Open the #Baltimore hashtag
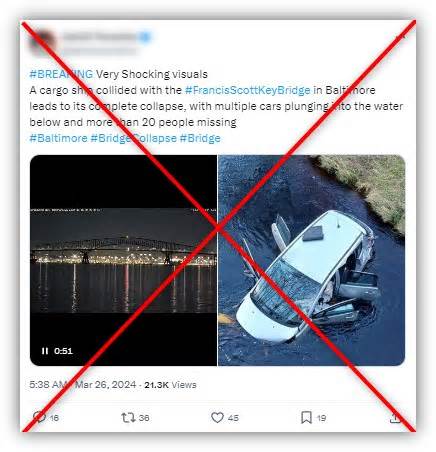The height and width of the screenshot is (452, 436). [58, 138]
